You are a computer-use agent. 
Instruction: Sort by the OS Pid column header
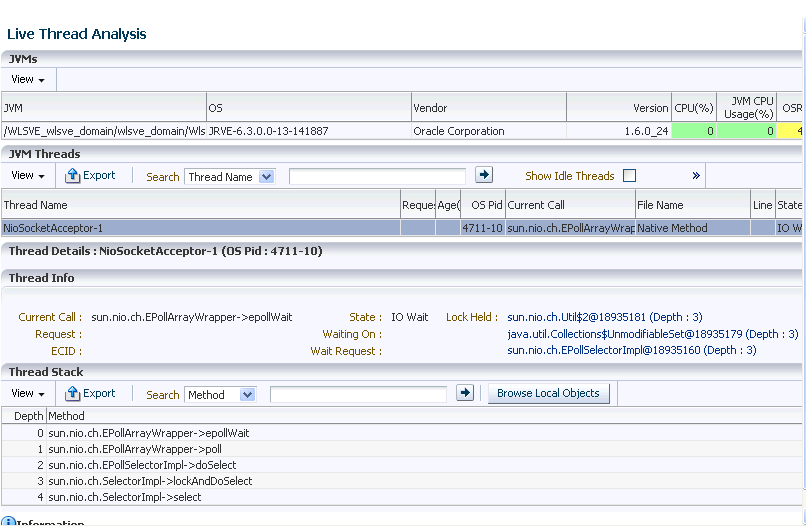483,205
